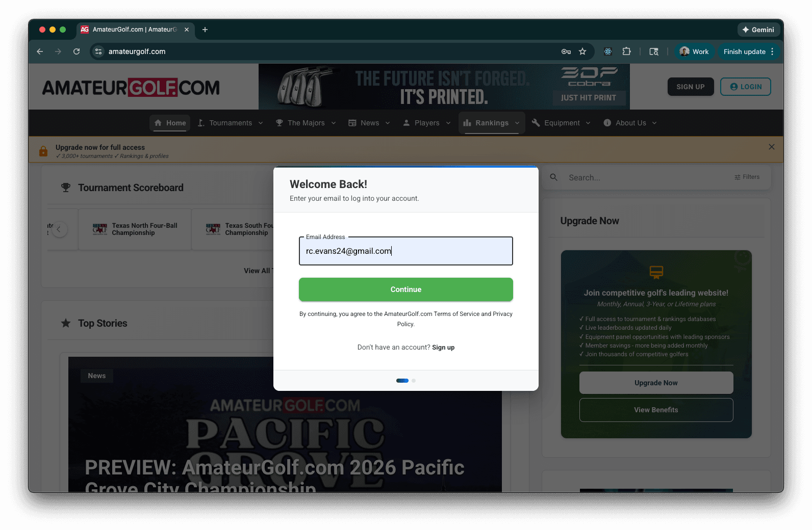Open the Cobra printed irons ad banner
This screenshot has height=530, width=812.
444,87
